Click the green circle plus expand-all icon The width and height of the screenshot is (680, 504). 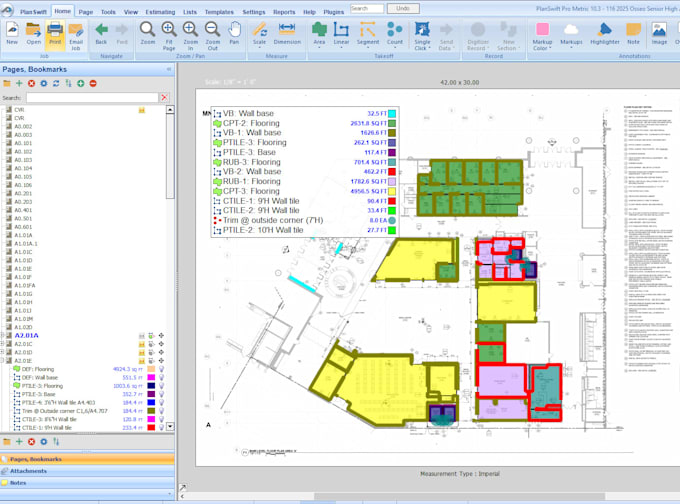81,83
